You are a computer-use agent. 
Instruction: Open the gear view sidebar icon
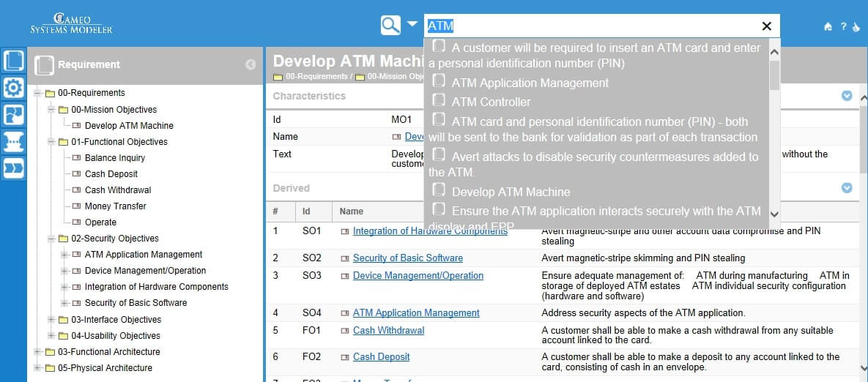coord(14,87)
